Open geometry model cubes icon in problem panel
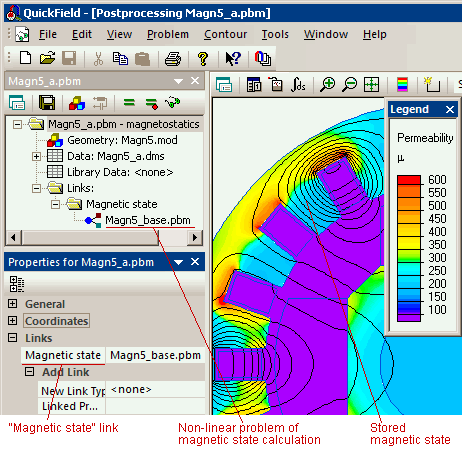This screenshot has height=450, width=462. click(x=77, y=103)
